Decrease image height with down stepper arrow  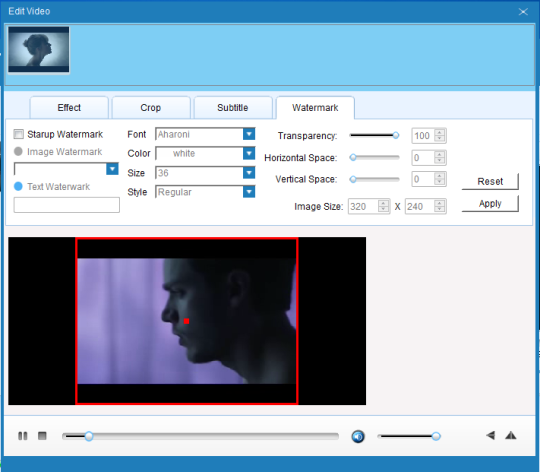point(439,210)
